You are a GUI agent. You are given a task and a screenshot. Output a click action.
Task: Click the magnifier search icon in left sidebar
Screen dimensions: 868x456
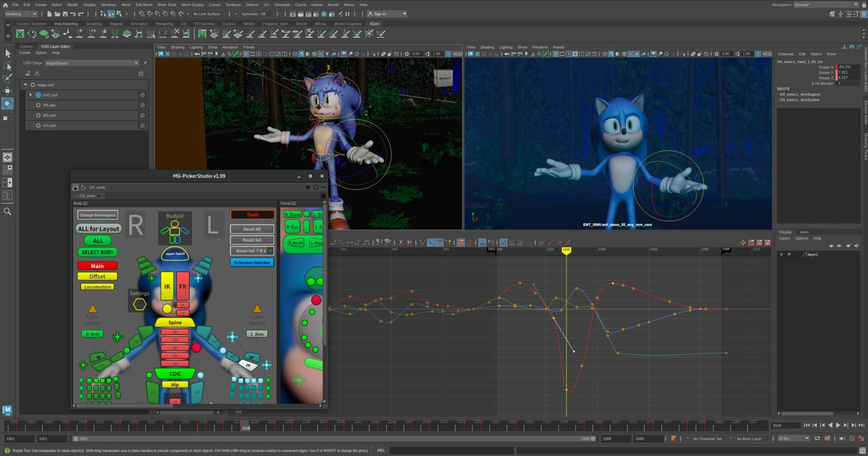tap(8, 212)
